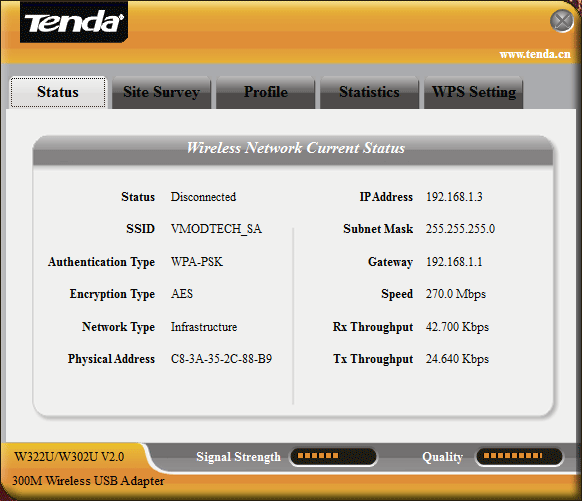
Task: Open the Site Survey tab
Action: pyautogui.click(x=161, y=92)
